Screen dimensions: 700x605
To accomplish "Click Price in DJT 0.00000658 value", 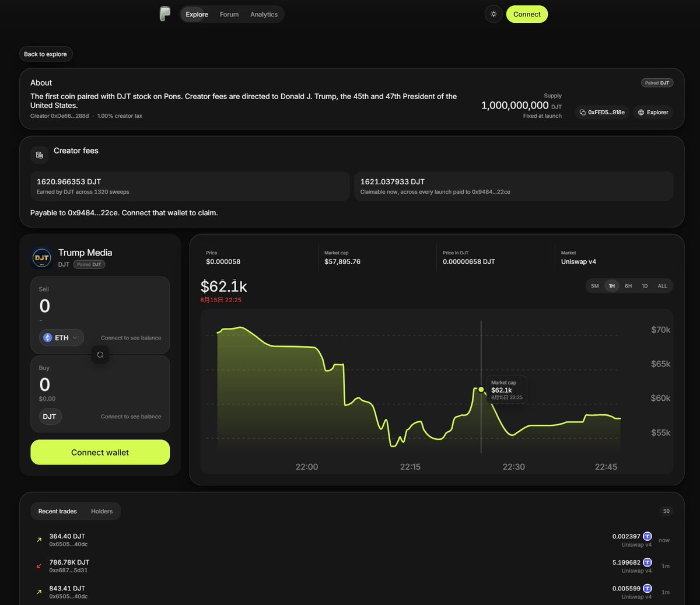I will click(x=468, y=261).
